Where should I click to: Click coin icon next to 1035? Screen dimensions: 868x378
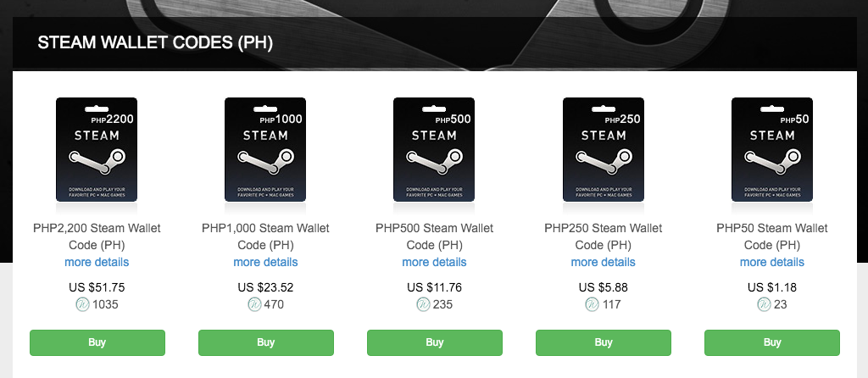pyautogui.click(x=82, y=304)
